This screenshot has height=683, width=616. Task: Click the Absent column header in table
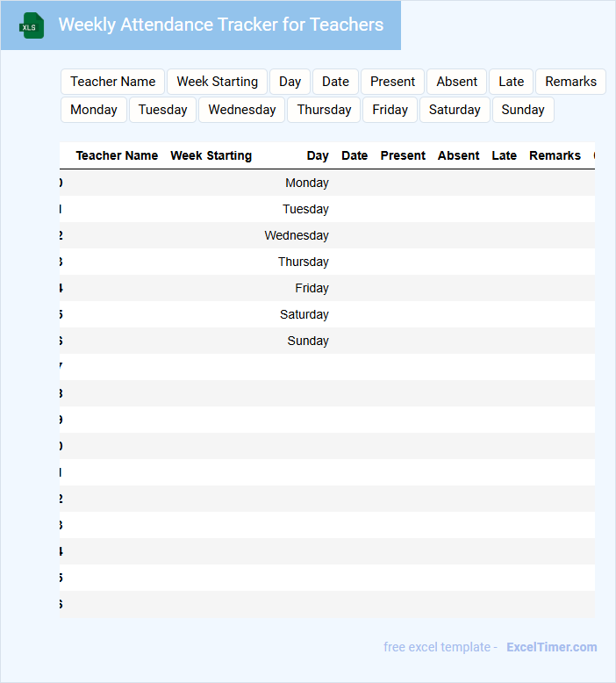(x=458, y=155)
